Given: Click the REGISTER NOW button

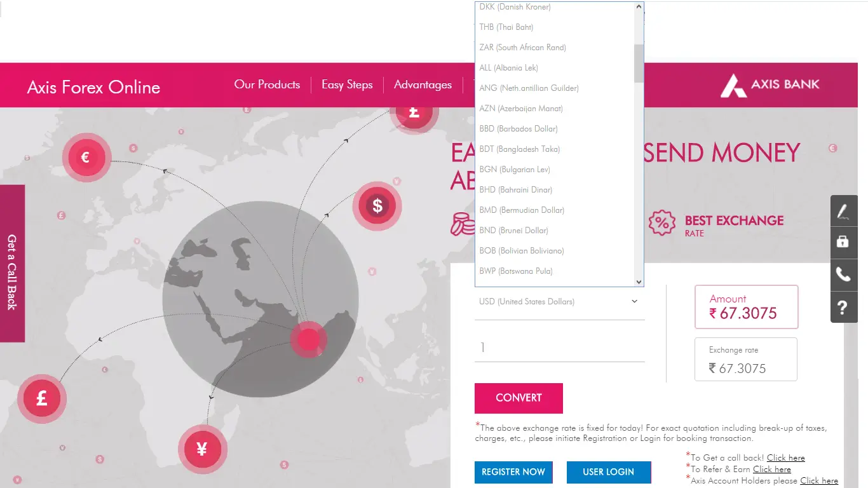Looking at the screenshot, I should click(513, 472).
